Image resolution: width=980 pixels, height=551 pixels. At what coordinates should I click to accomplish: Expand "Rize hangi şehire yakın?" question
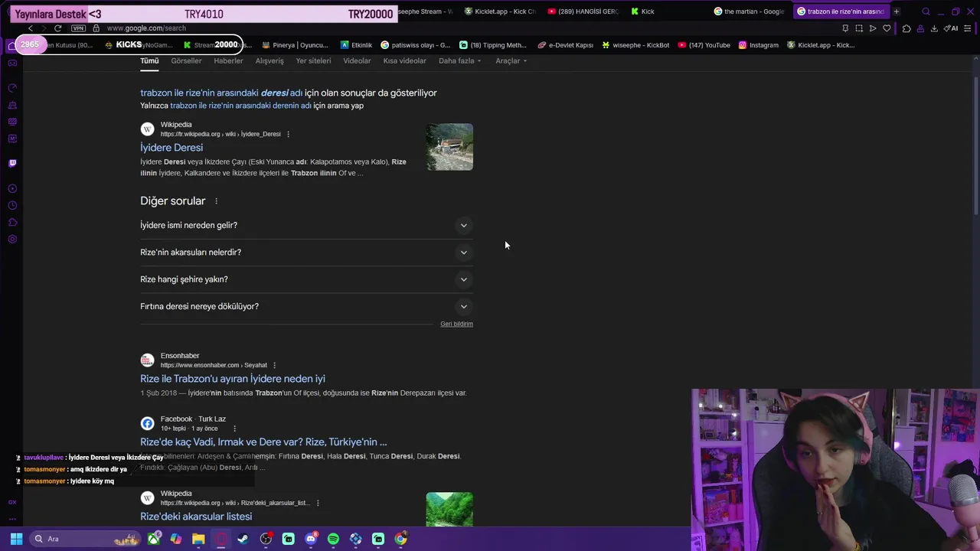pos(306,279)
